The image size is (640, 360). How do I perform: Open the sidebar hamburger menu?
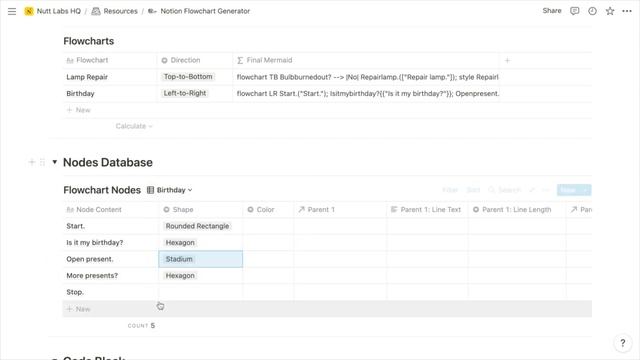pyautogui.click(x=12, y=11)
